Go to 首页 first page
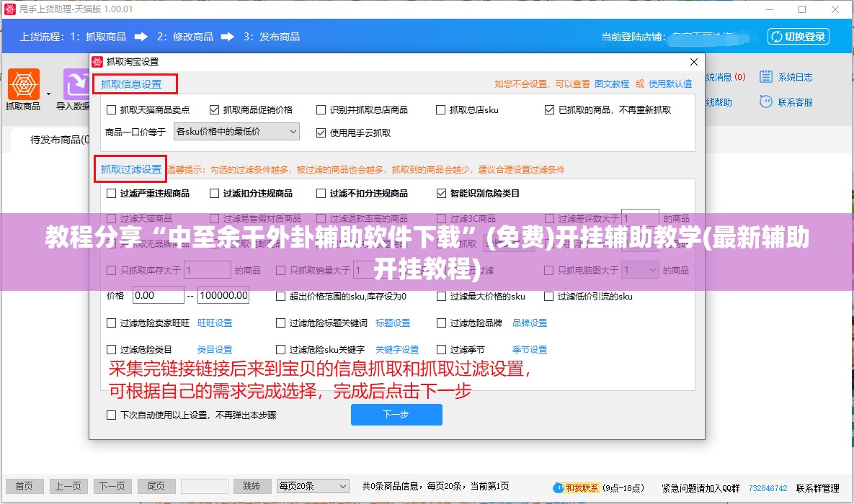The image size is (854, 504). coord(24,486)
